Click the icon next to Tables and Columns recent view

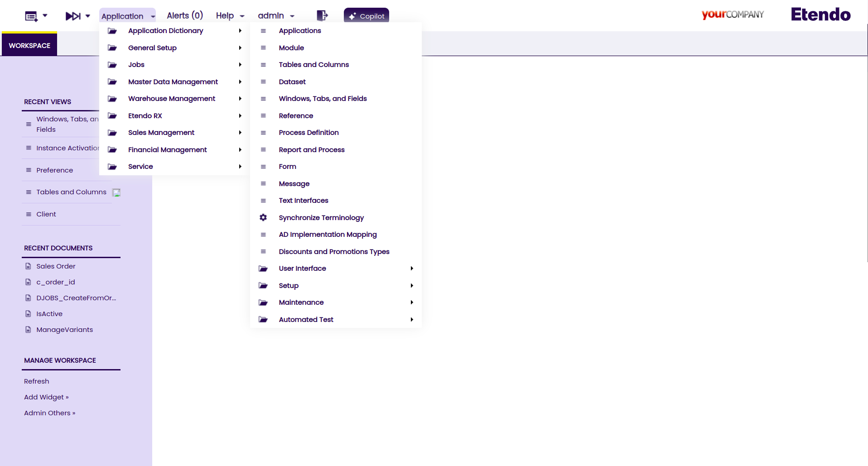click(116, 192)
